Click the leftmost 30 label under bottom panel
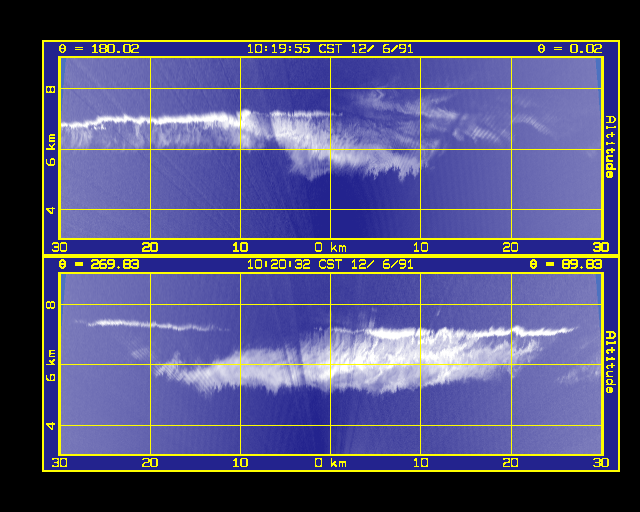Screen dimensions: 640x512 click(60, 463)
